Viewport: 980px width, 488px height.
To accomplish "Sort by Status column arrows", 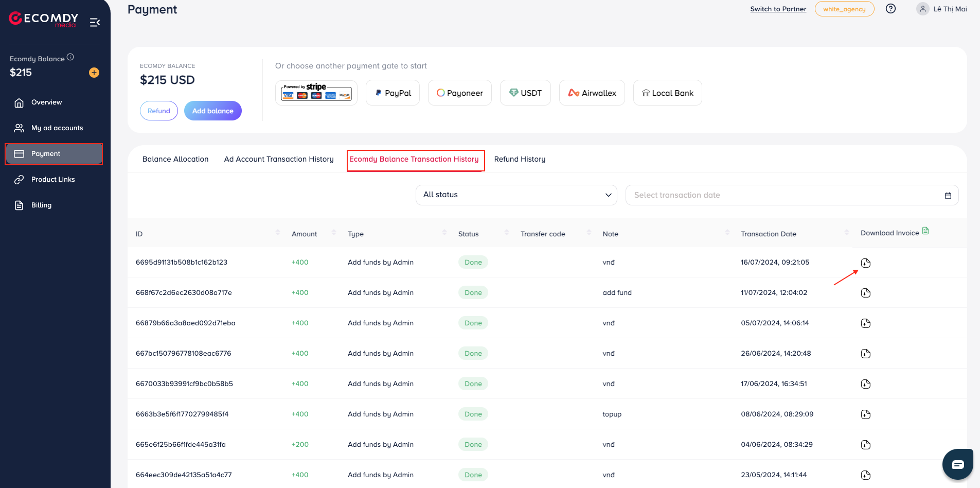I will (507, 233).
